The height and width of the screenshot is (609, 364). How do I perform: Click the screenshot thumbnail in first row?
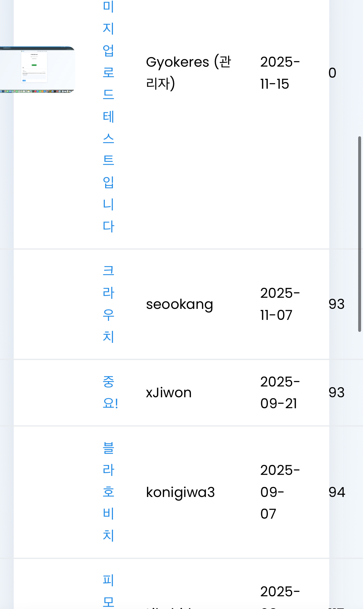37,70
